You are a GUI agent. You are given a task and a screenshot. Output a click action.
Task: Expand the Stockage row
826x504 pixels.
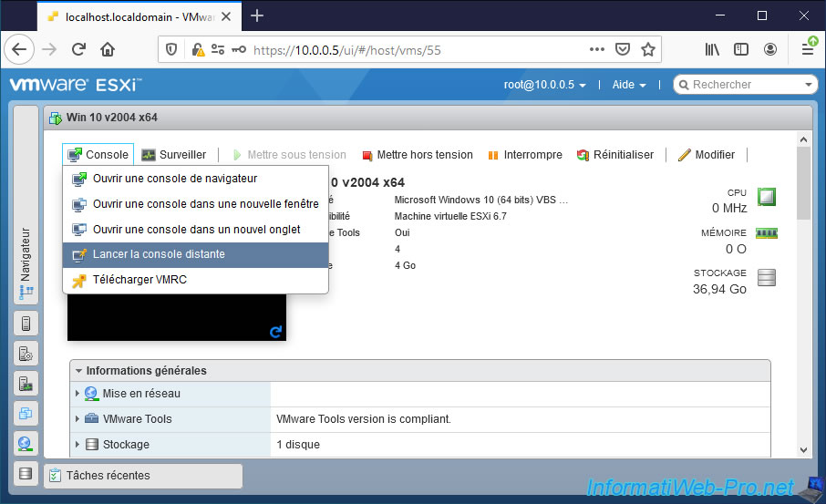click(77, 445)
